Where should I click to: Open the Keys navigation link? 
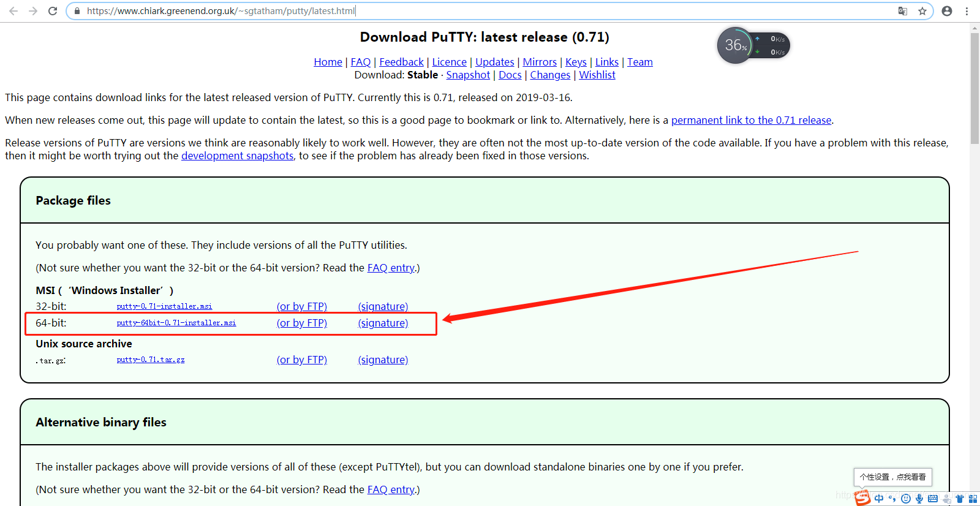pos(576,62)
